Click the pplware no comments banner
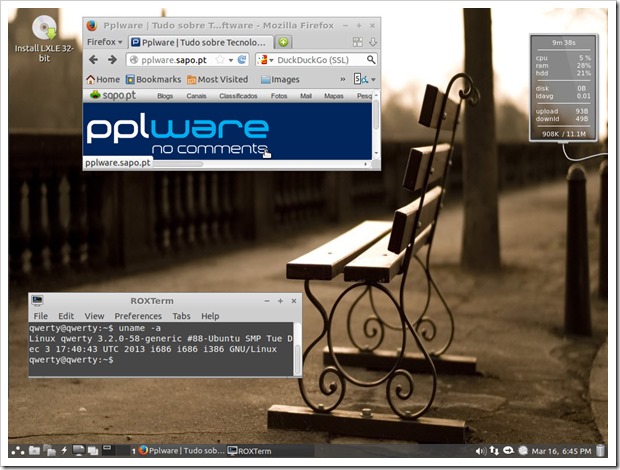This screenshot has height=470, width=620. click(x=227, y=131)
